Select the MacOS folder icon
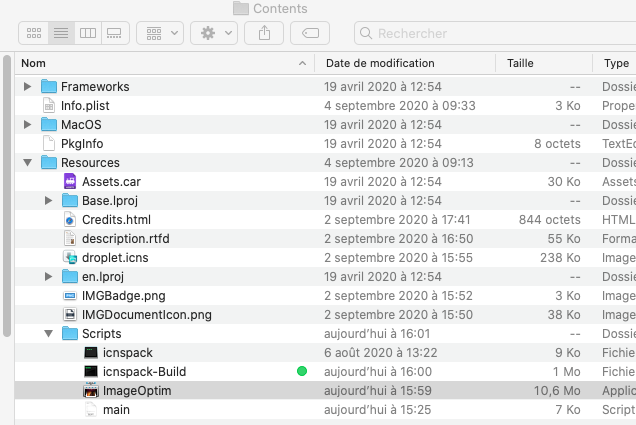 click(49, 124)
